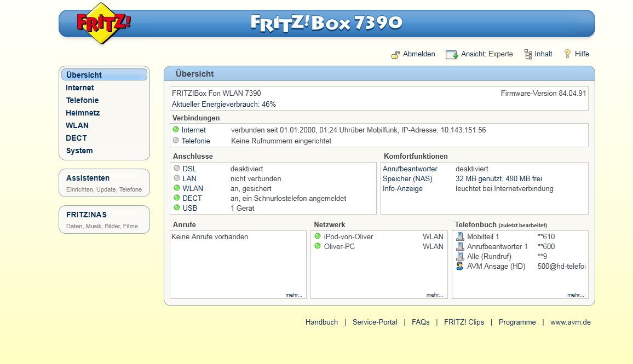
Task: Click the FRITZ! logo in the header
Action: [103, 24]
